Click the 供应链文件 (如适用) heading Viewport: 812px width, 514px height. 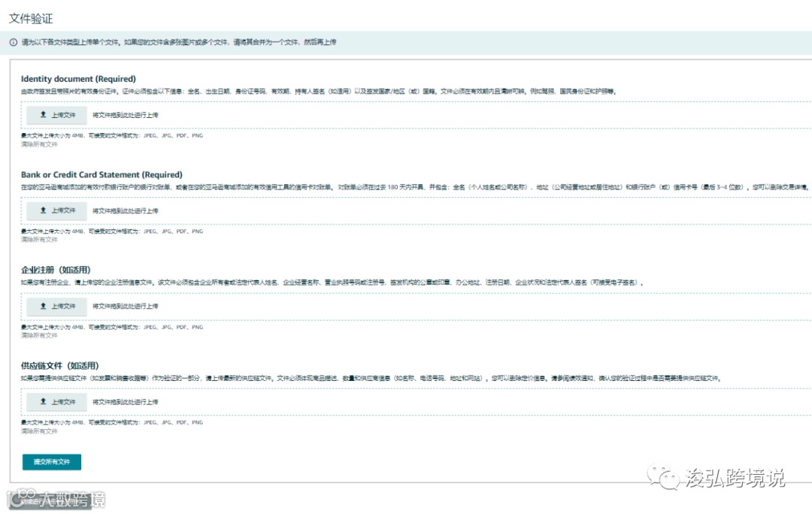(59, 365)
